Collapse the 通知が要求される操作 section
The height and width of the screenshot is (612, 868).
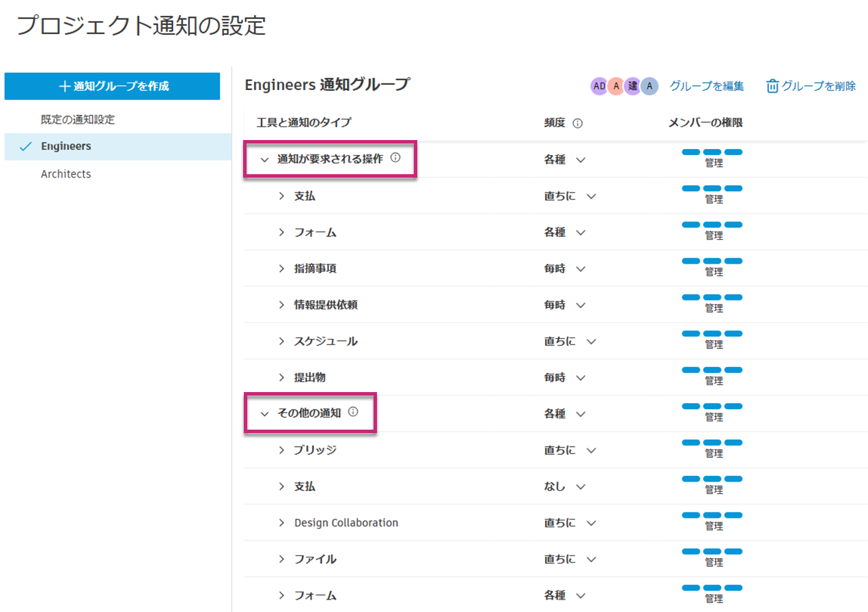[265, 159]
